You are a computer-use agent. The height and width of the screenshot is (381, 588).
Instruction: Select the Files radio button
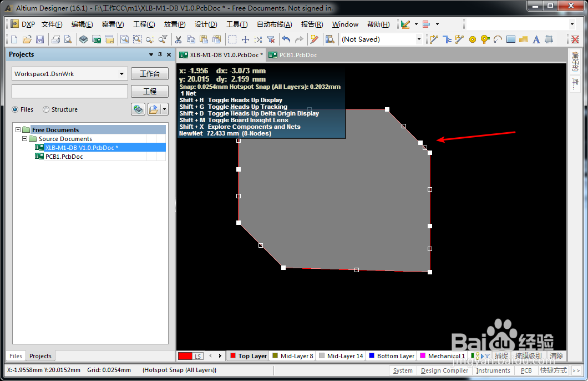click(x=15, y=109)
